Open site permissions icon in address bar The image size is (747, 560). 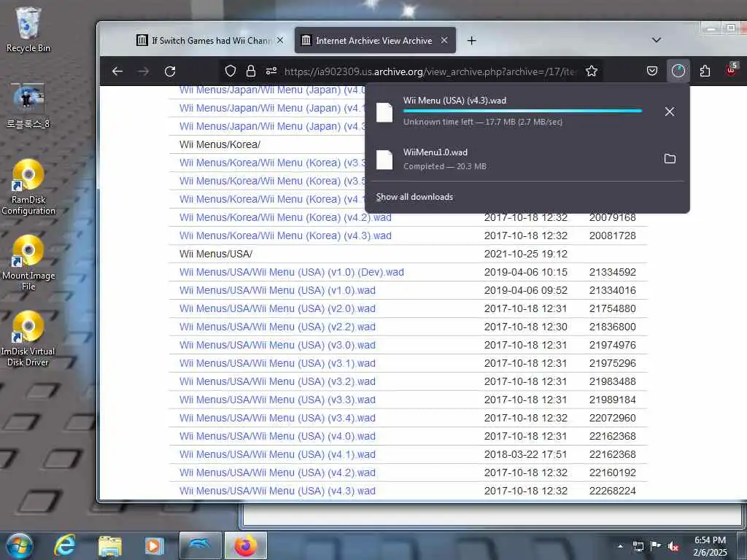[x=271, y=71]
